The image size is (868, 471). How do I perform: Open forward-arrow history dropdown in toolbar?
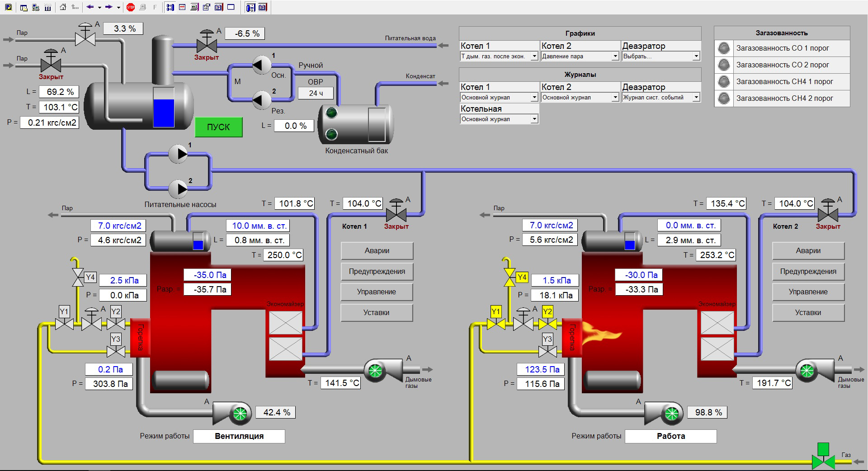(x=118, y=8)
